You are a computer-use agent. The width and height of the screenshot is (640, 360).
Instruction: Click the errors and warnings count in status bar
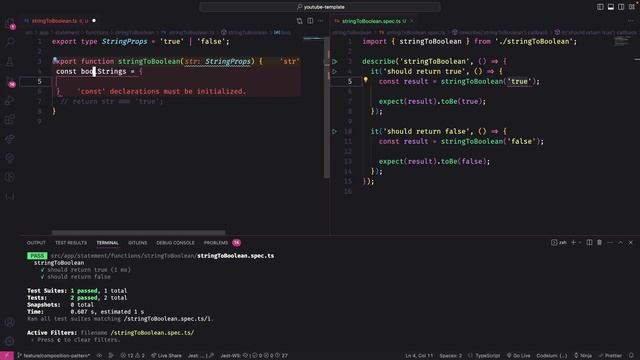click(133, 356)
